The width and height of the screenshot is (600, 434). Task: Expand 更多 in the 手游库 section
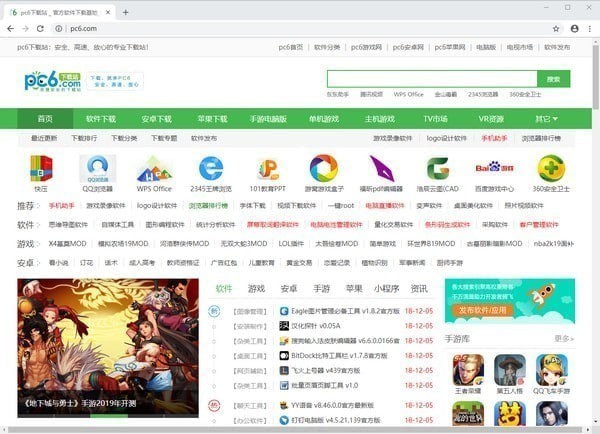(564, 339)
